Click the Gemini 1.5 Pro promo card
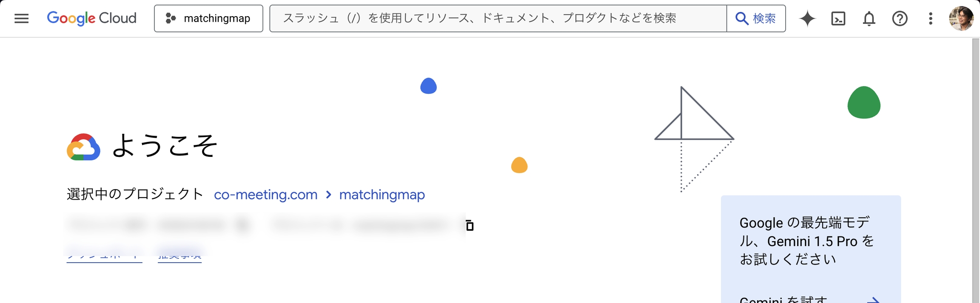The image size is (980, 303). click(810, 241)
